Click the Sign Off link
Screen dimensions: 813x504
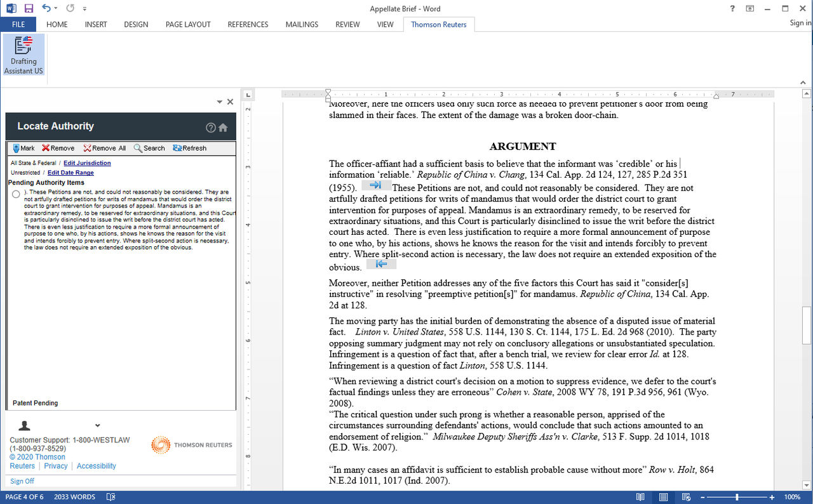(x=22, y=481)
